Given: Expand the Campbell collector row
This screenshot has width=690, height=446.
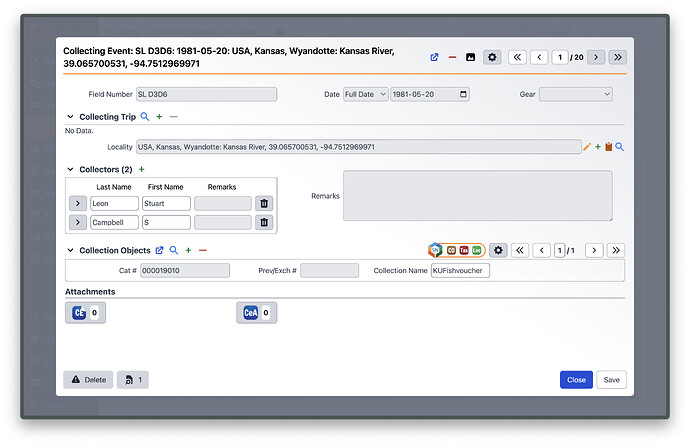Looking at the screenshot, I should (x=78, y=222).
